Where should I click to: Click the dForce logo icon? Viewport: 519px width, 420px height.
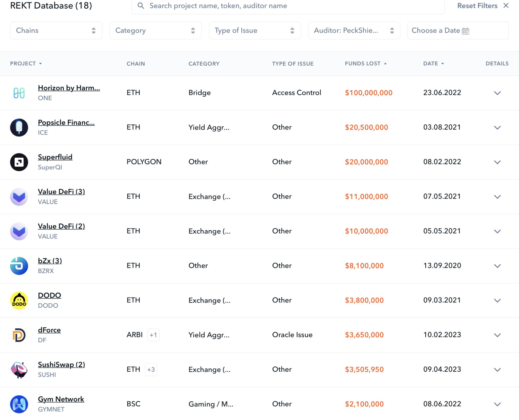click(19, 335)
